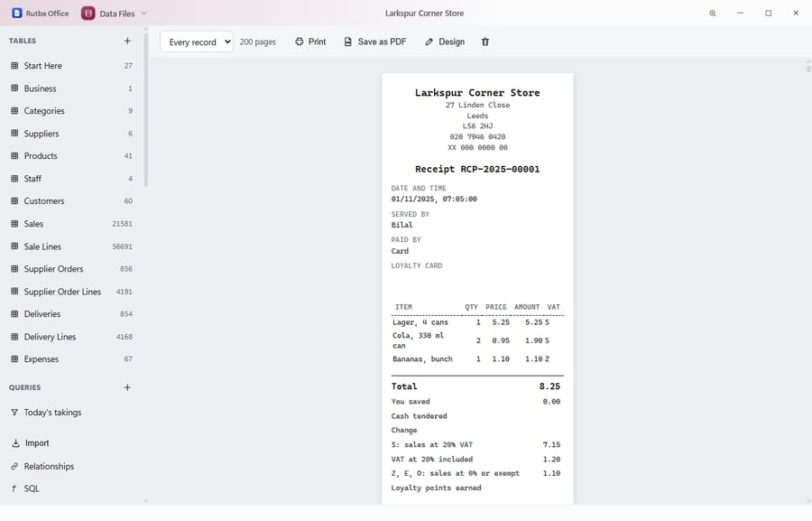
Task: Click the zoom magnifier icon in the title bar
Action: coord(713,13)
